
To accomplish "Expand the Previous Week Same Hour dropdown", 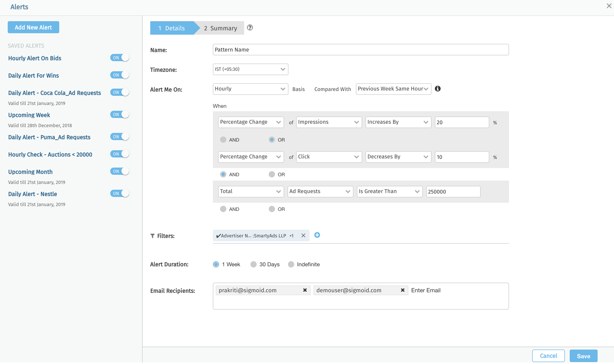I will [x=393, y=89].
